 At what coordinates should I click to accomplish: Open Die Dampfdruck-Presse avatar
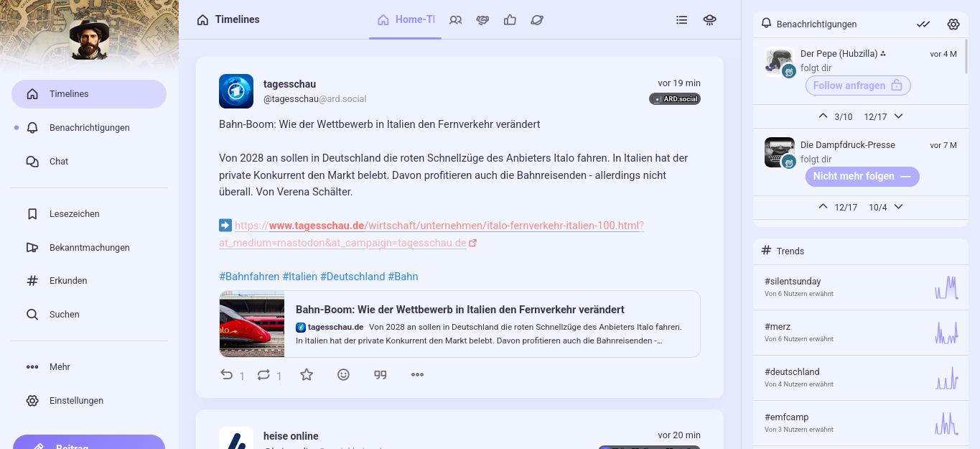click(780, 152)
